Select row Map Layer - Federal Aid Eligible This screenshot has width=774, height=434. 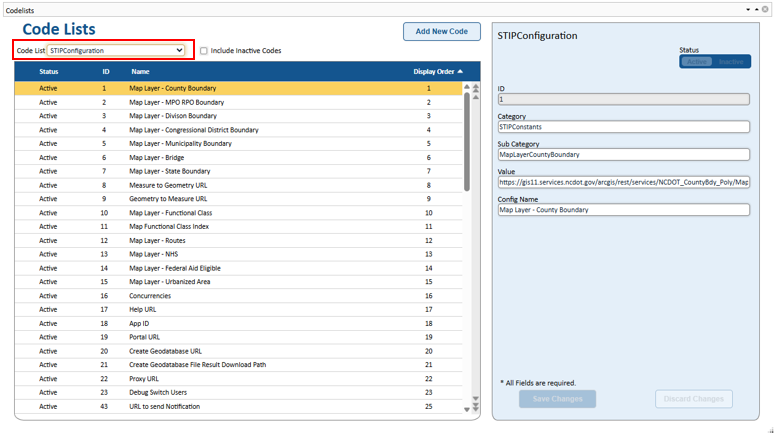[x=238, y=268]
